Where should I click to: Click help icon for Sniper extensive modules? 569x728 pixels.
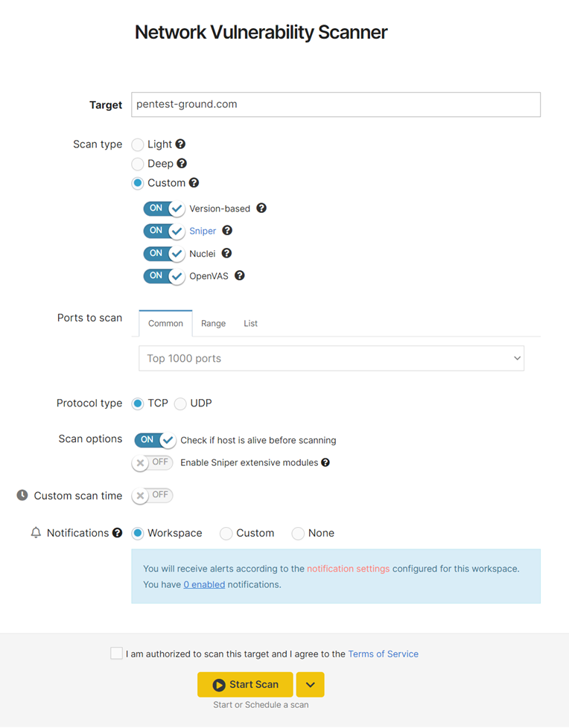[x=325, y=462]
